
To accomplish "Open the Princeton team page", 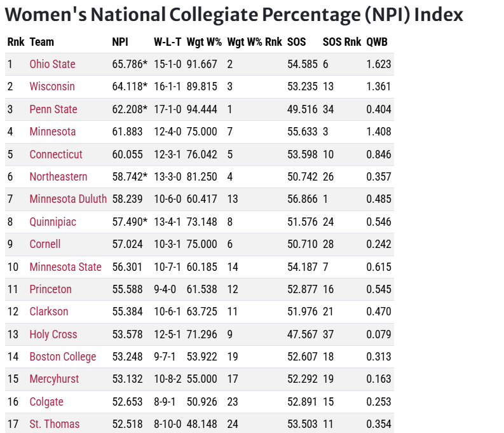I will click(x=51, y=289).
